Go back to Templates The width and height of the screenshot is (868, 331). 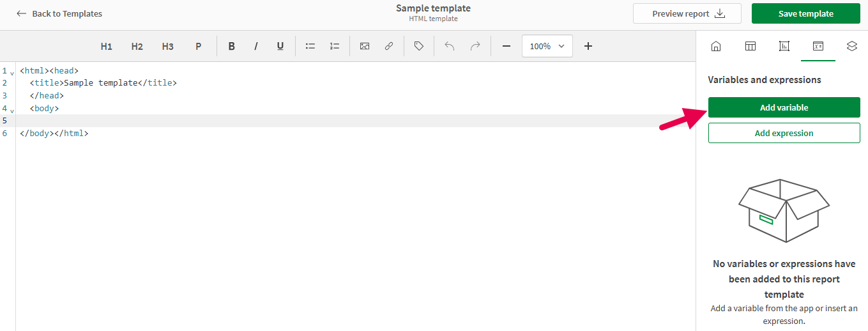(x=59, y=13)
